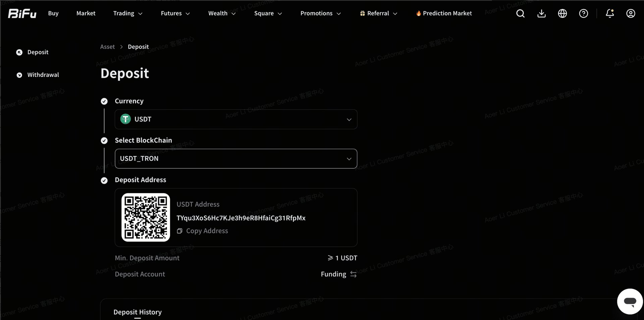Open the USDT currency dropdown

236,119
